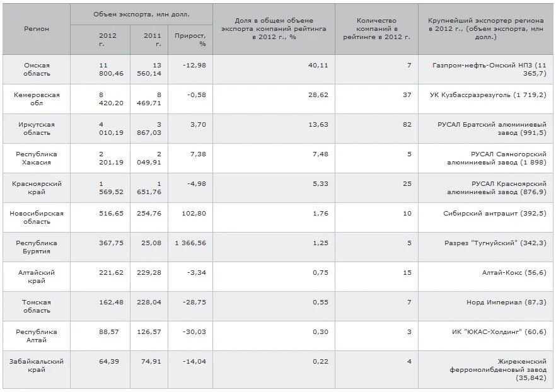Click the 'Прирост, %' column header
556x392 pixels.
pyautogui.click(x=190, y=40)
